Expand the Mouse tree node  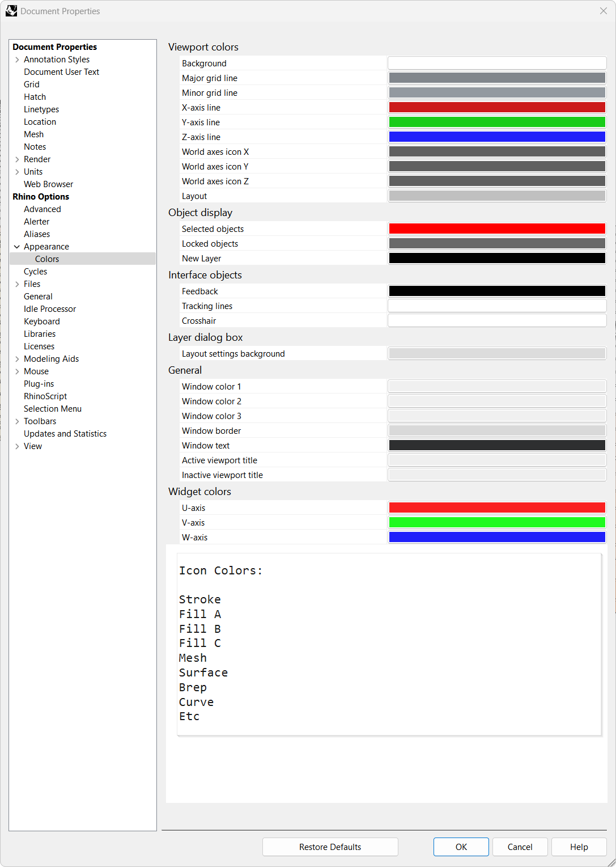pos(17,371)
